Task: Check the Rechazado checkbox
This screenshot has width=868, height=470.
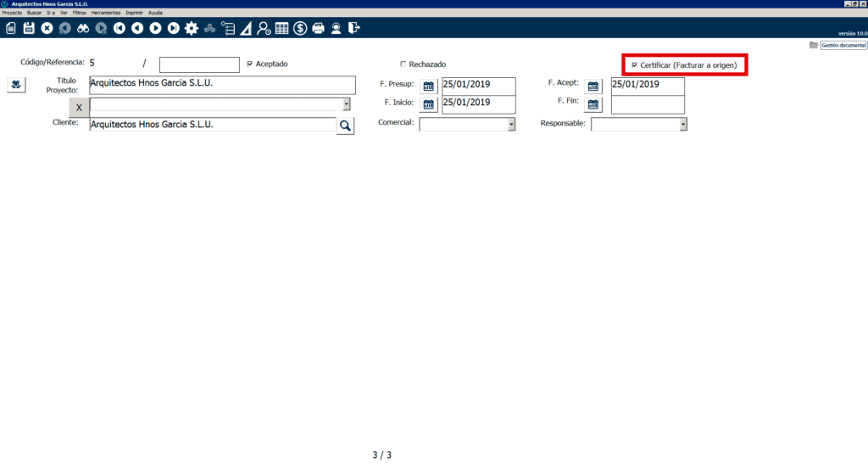Action: point(403,64)
